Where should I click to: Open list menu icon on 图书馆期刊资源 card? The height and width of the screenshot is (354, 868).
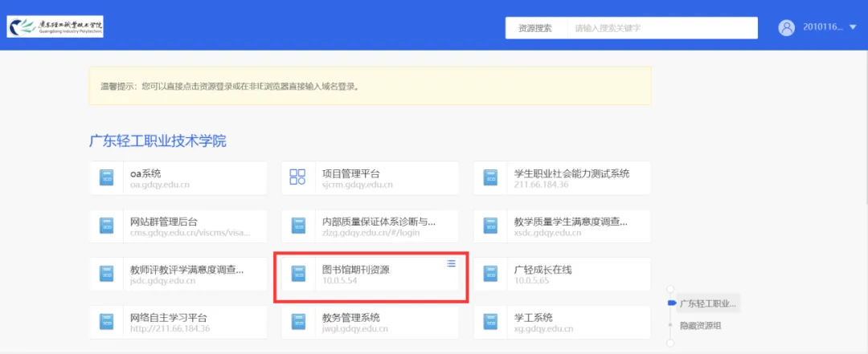(x=451, y=264)
